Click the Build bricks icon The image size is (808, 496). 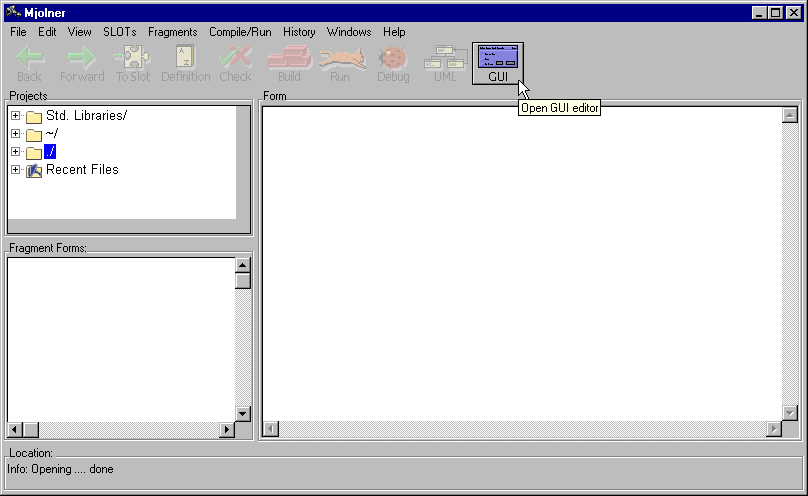coord(289,63)
